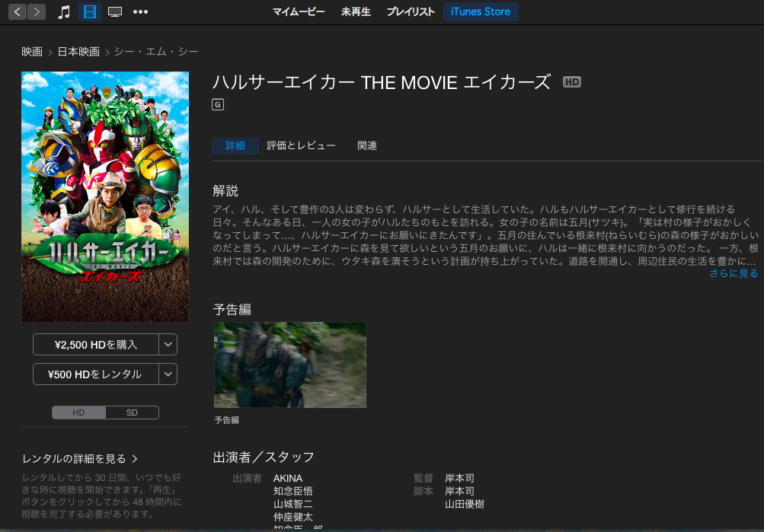Click the movie poster artwork

(x=105, y=196)
